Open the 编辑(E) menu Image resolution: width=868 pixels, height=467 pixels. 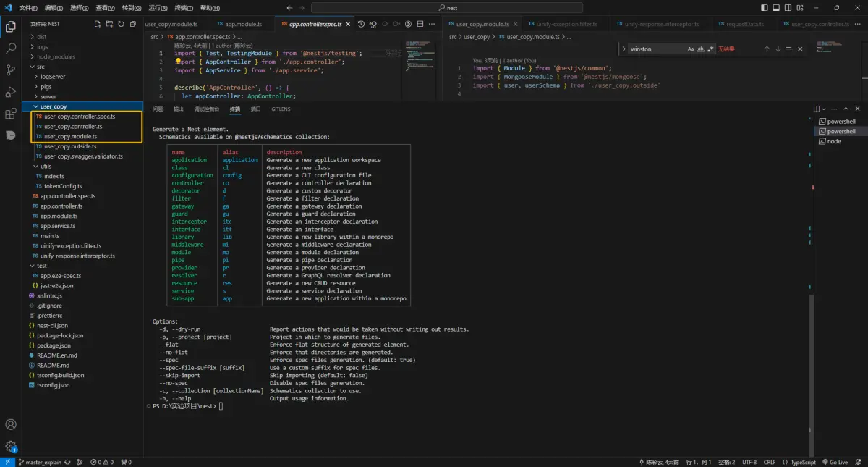tap(54, 7)
